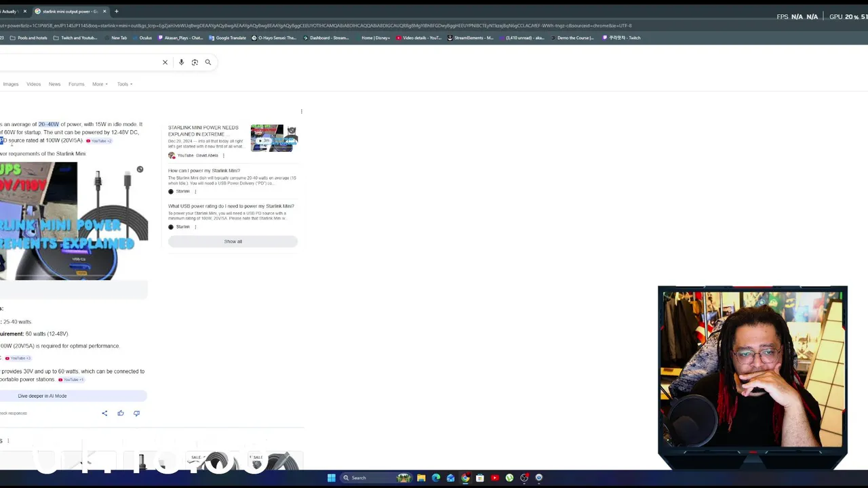Open the Akasan_Plays Chat bookmark

(x=180, y=38)
